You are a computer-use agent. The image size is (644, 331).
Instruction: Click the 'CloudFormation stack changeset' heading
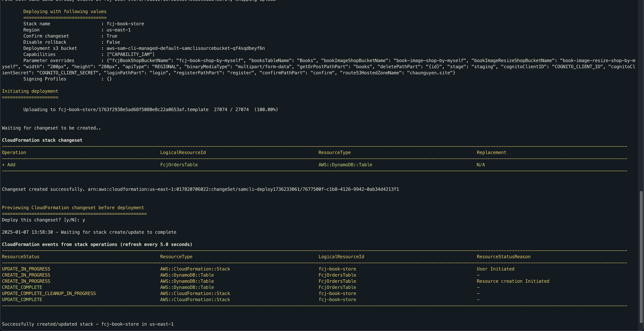[42, 140]
